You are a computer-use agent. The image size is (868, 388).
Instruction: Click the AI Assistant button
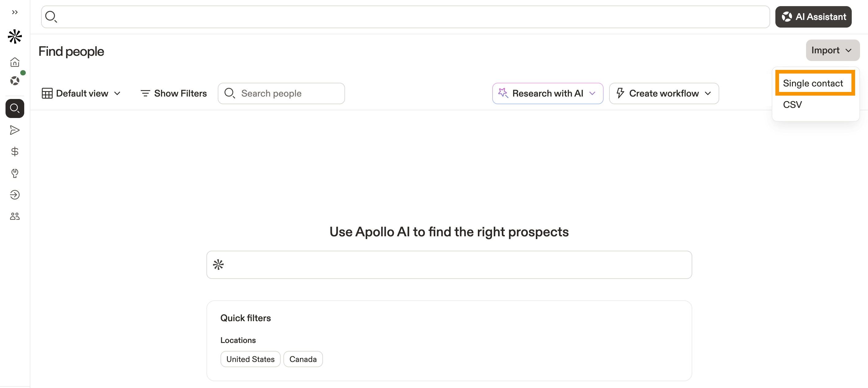pyautogui.click(x=813, y=17)
